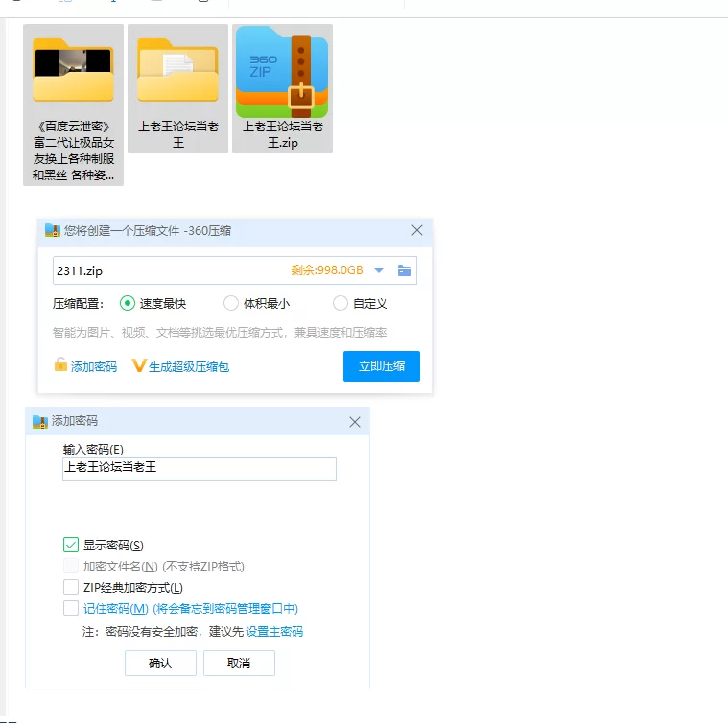Tick the 记住密码 checkbox
Viewport: 728px width, 723px height.
[71, 608]
